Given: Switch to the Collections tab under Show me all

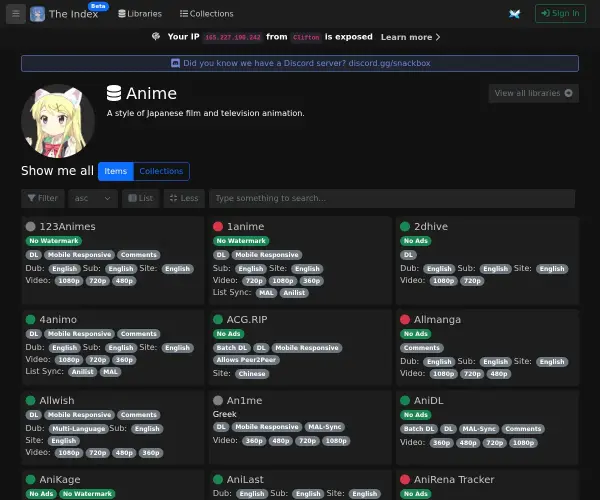Looking at the screenshot, I should [x=161, y=171].
